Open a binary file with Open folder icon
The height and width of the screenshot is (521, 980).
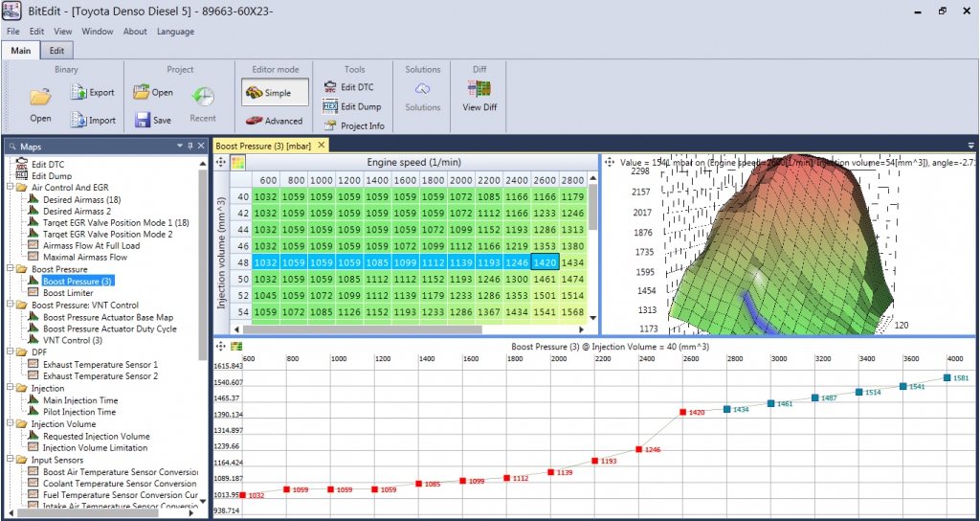tap(40, 103)
